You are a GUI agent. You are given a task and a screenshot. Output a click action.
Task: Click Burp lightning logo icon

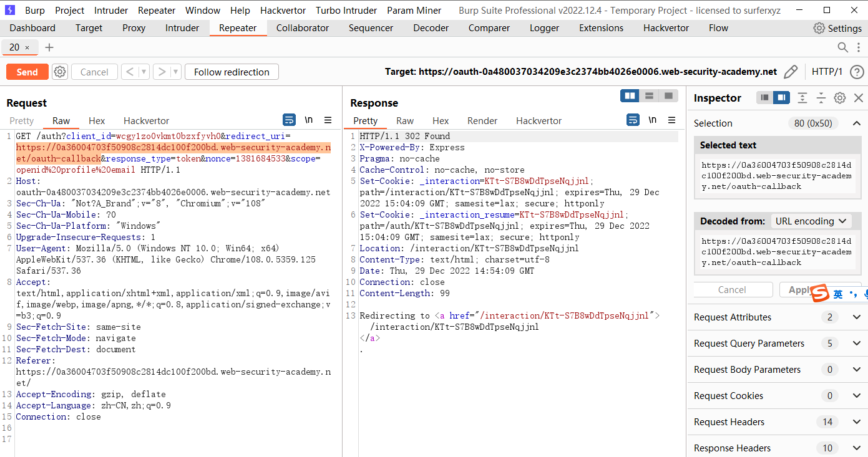(x=10, y=10)
